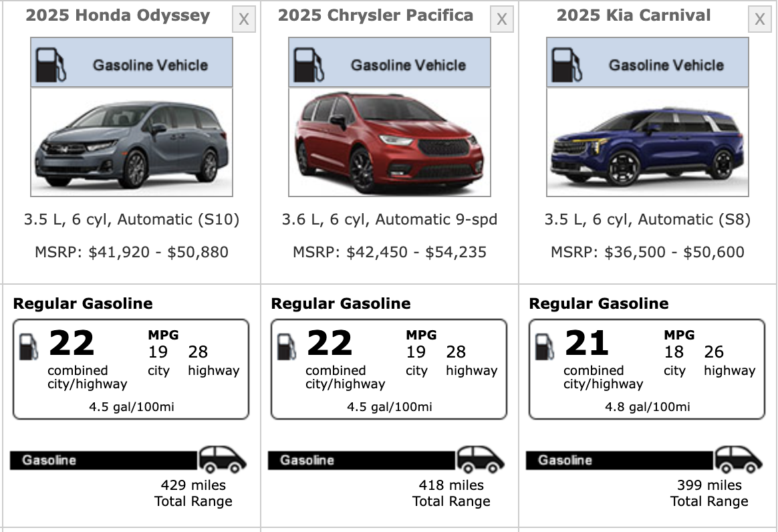The height and width of the screenshot is (532, 778).
Task: Remove the 2025 Honda Odyssey column
Action: (244, 19)
